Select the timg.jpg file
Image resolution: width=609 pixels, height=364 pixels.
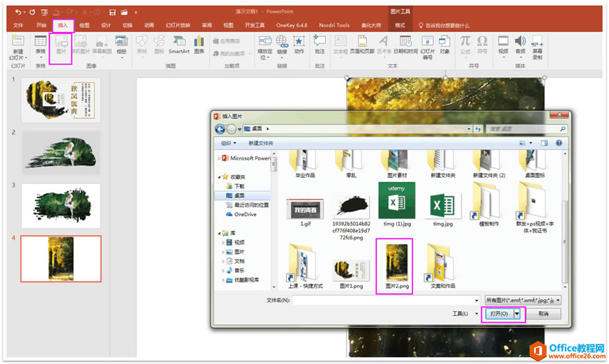point(443,210)
